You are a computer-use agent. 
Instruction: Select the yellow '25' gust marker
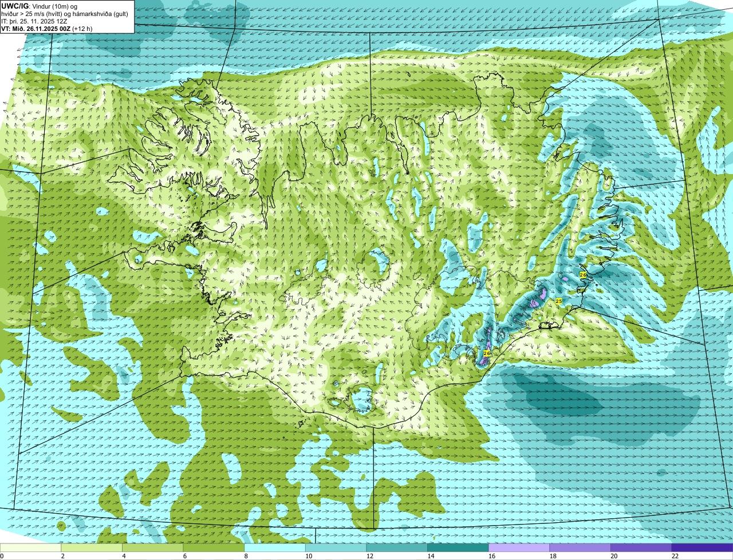point(559,301)
